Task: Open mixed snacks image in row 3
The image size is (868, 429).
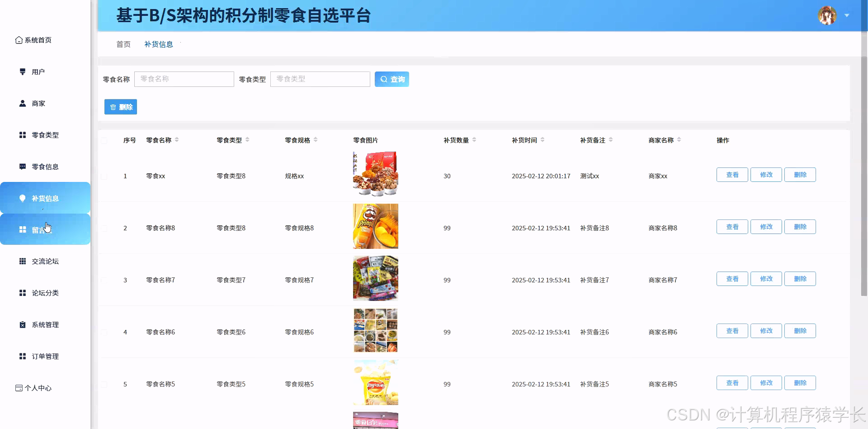Action: click(376, 278)
